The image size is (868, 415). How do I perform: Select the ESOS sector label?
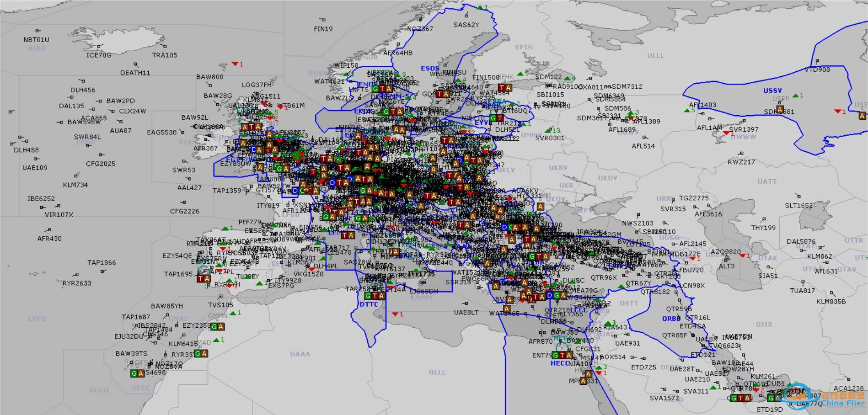430,68
